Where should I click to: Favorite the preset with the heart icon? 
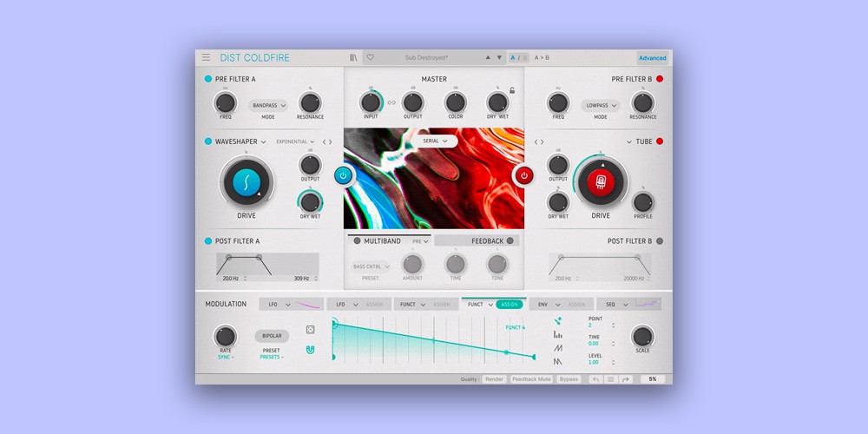point(370,58)
